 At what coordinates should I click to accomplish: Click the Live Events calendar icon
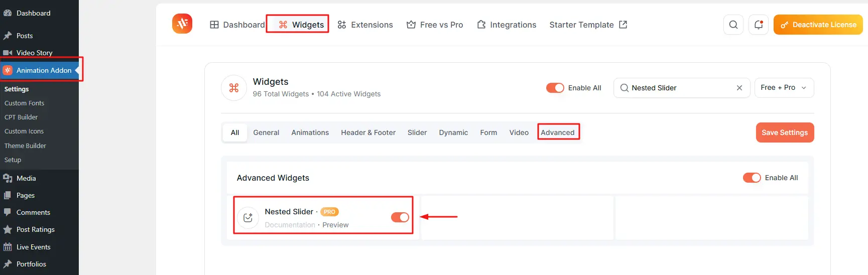point(8,247)
